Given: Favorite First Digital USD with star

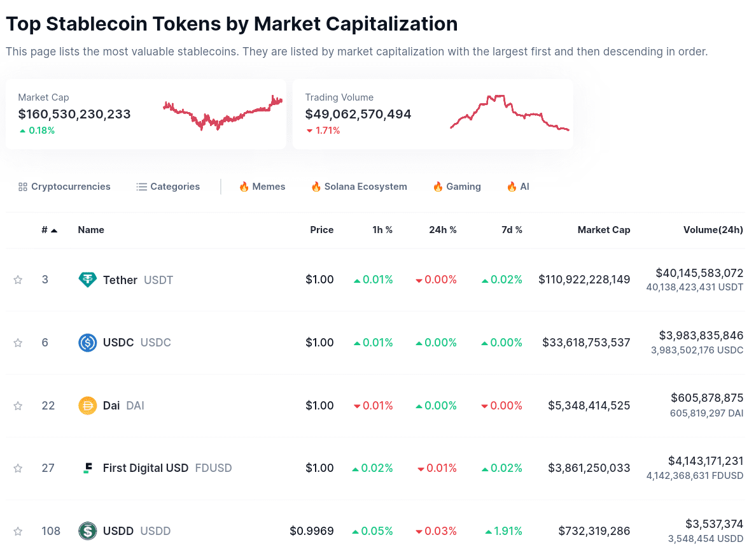Looking at the screenshot, I should click(x=18, y=468).
